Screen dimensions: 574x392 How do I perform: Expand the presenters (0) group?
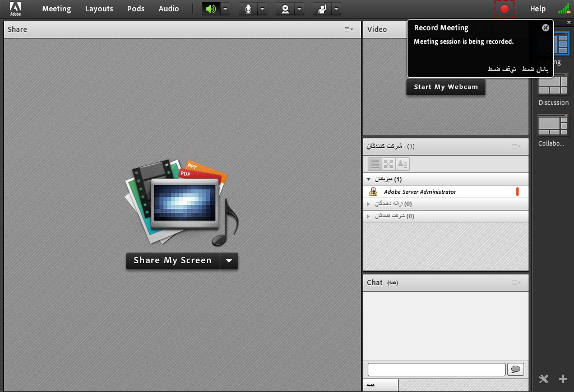coord(369,204)
